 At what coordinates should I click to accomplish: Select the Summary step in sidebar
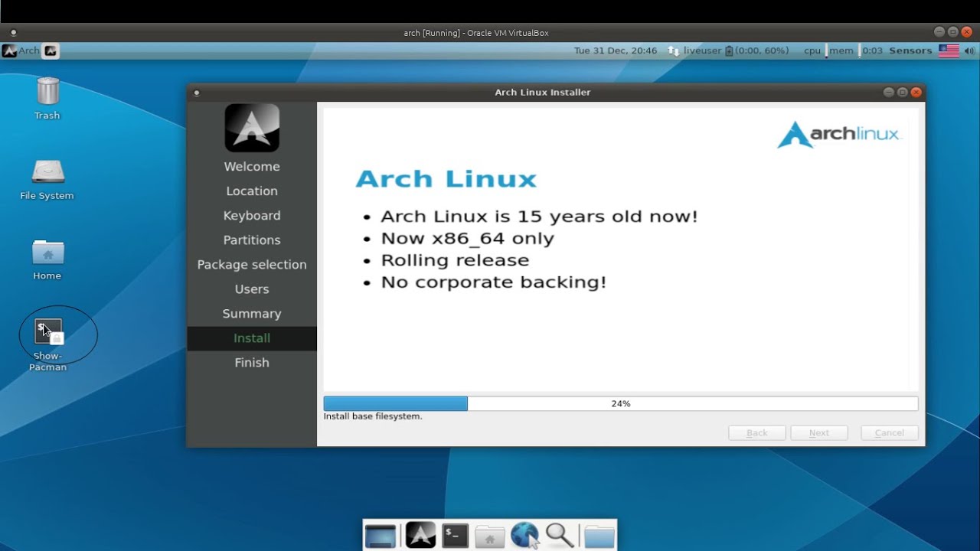(x=252, y=314)
